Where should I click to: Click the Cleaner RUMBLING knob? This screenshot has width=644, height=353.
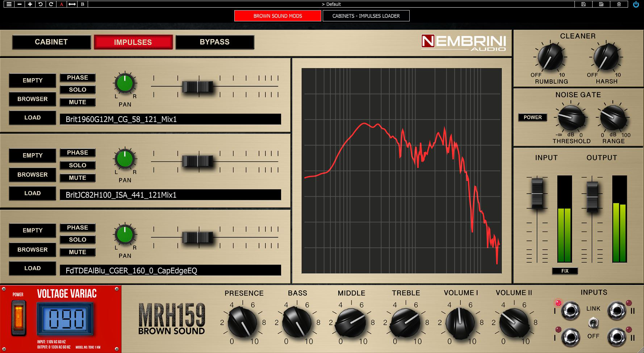[x=550, y=57]
